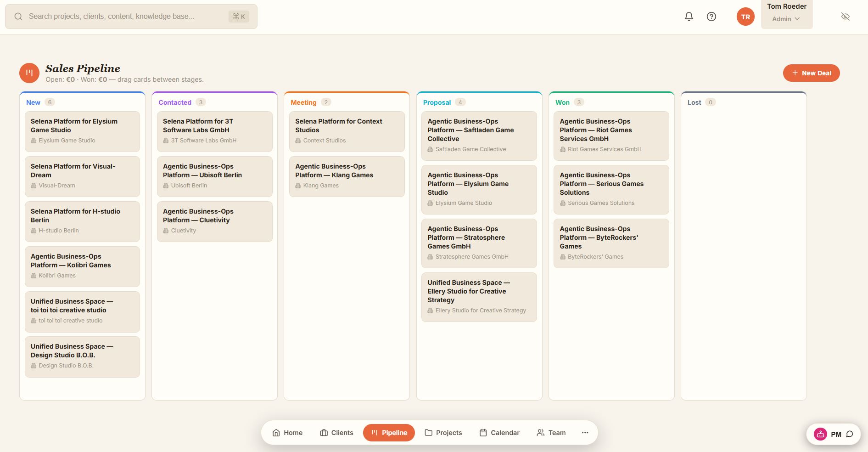
Task: Click the Won column header
Action: click(562, 102)
